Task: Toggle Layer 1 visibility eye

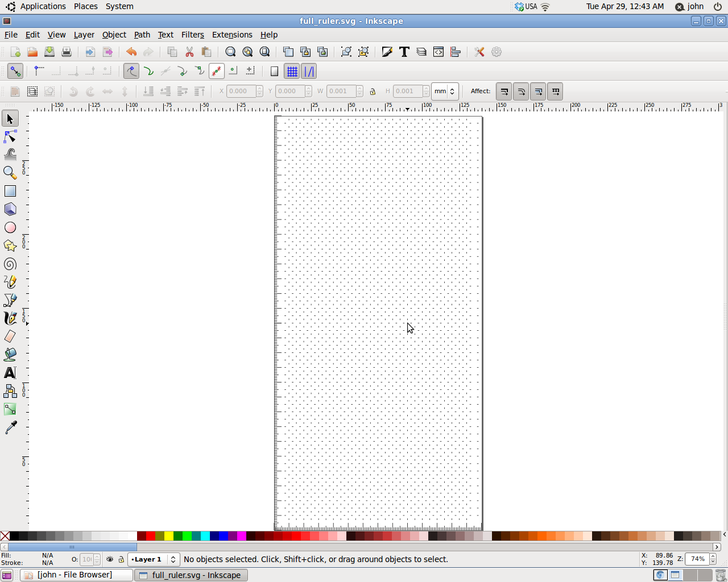Action: 110,559
